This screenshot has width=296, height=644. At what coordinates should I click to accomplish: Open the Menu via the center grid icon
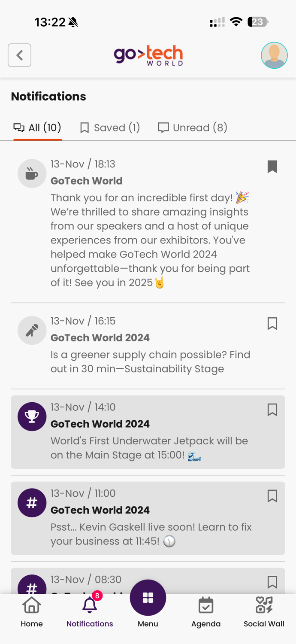pos(148,598)
